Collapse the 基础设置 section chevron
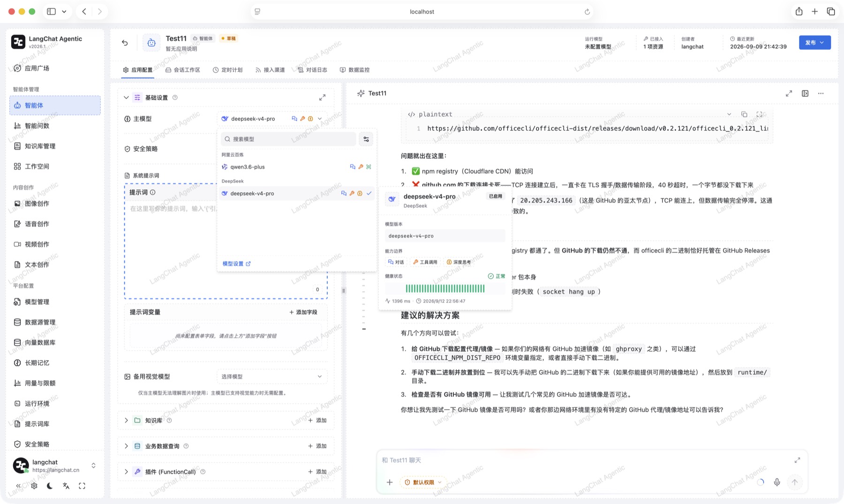The height and width of the screenshot is (504, 844). click(126, 98)
